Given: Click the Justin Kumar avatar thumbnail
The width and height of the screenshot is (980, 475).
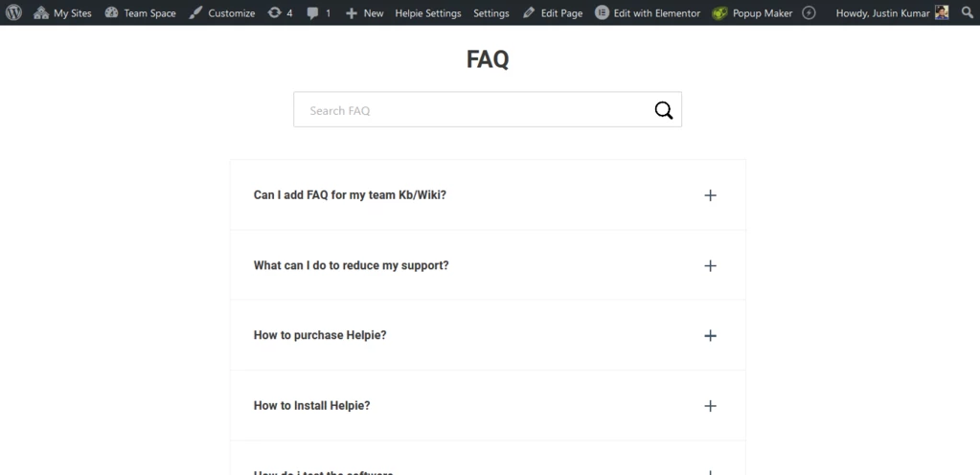Looking at the screenshot, I should 942,12.
